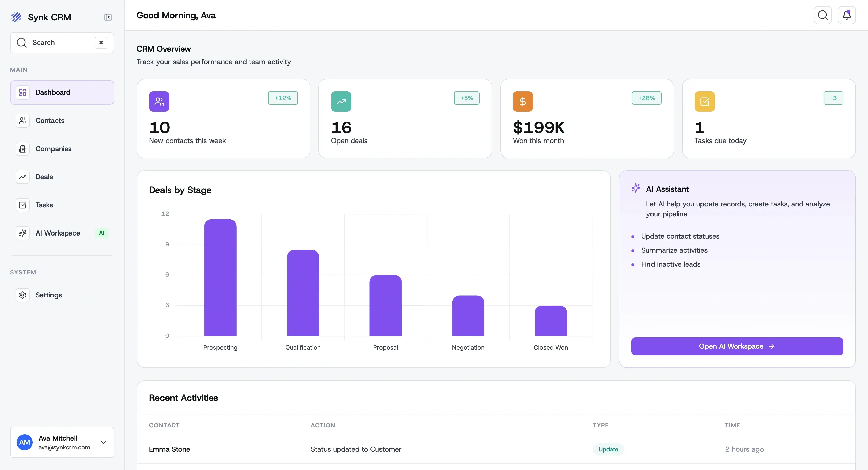Open the search magnifier in the top bar
The width and height of the screenshot is (868, 470).
(823, 15)
